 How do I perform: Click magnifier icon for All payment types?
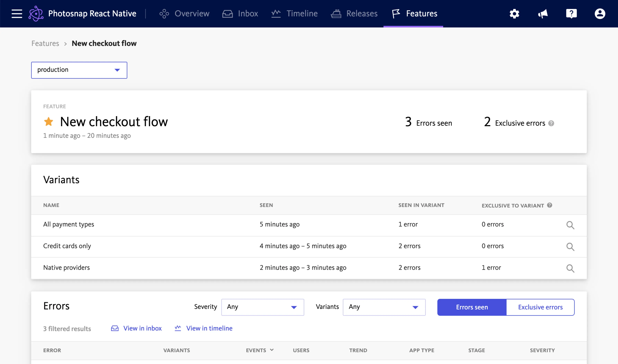[570, 225]
